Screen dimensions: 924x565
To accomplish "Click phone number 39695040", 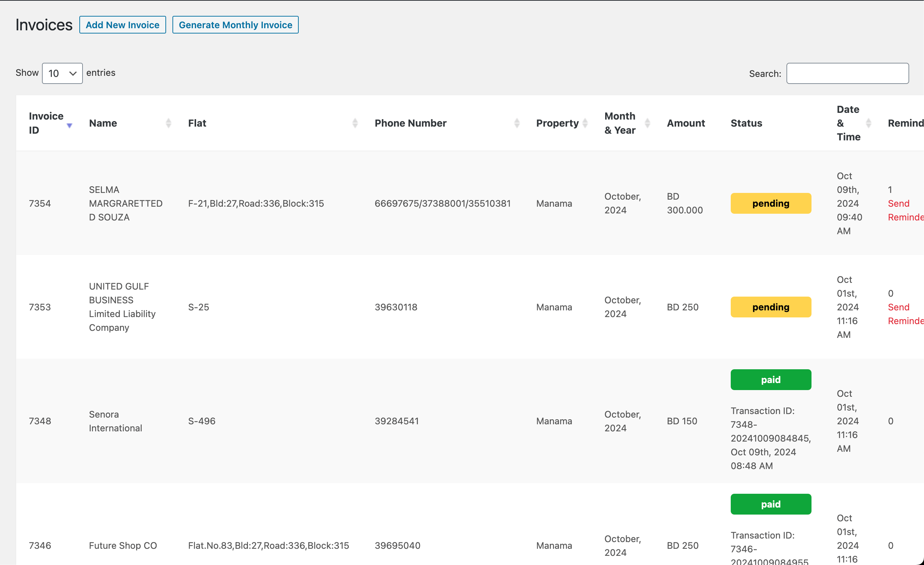I will [x=397, y=546].
